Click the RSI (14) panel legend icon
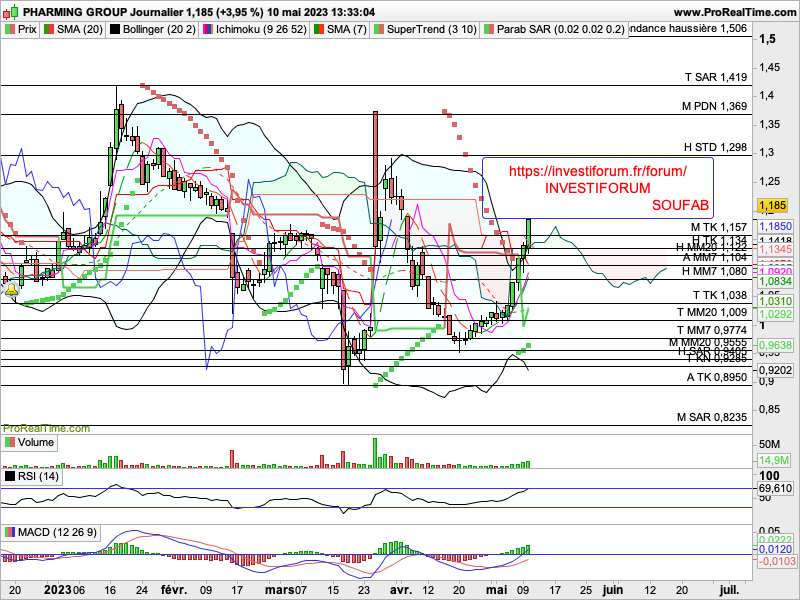The image size is (800, 600). pos(9,477)
